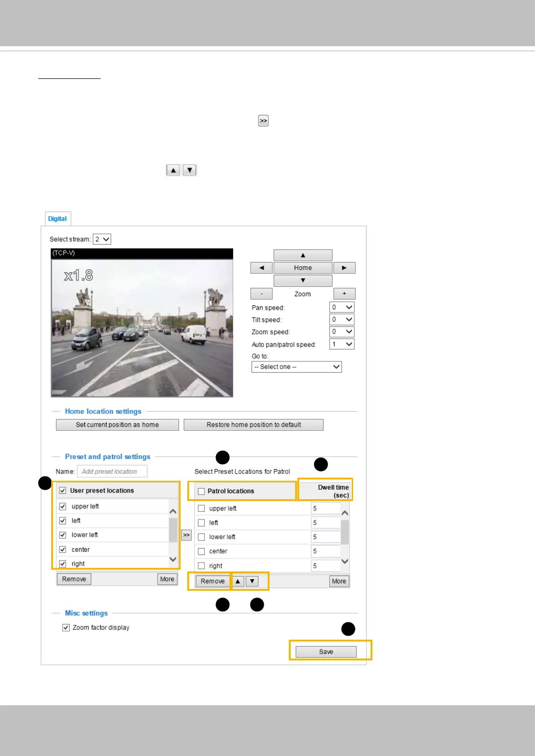Move patrol location up in list
Image resolution: width=535 pixels, height=756 pixels.
[x=238, y=581]
